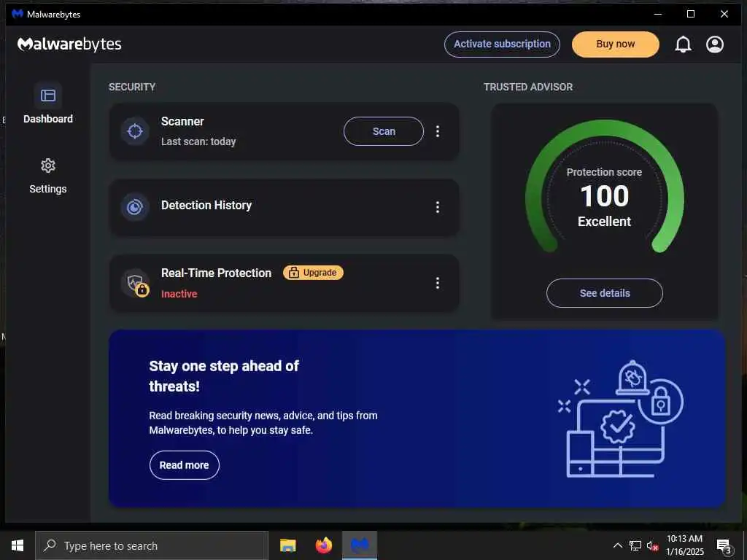Click the taskbar search box
The height and width of the screenshot is (560, 747).
click(152, 545)
